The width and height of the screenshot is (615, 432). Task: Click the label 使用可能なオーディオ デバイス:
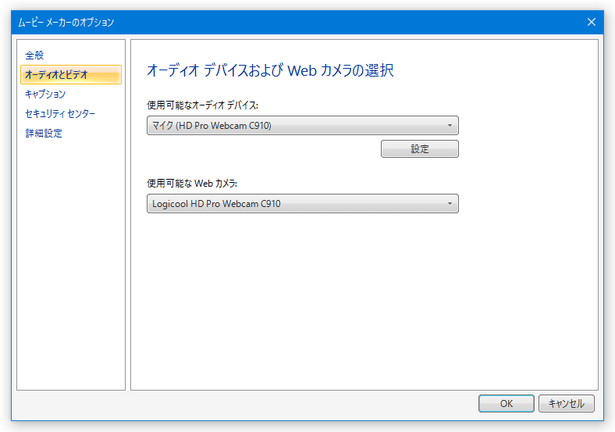click(202, 105)
